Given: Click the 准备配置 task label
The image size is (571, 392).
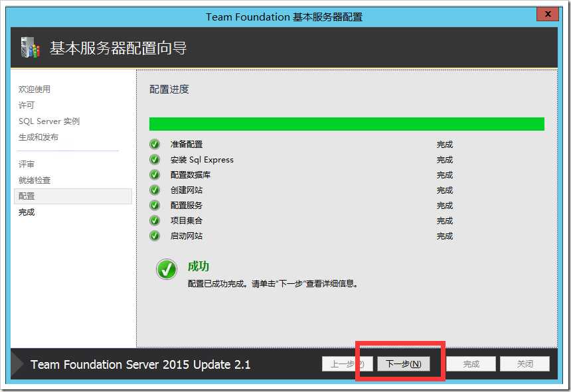Looking at the screenshot, I should click(187, 145).
